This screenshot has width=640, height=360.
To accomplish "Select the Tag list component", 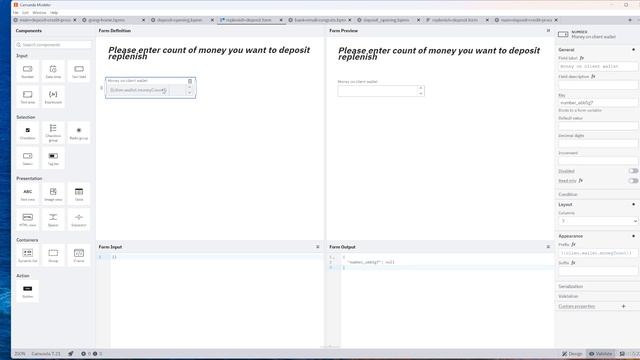I will coord(53,158).
